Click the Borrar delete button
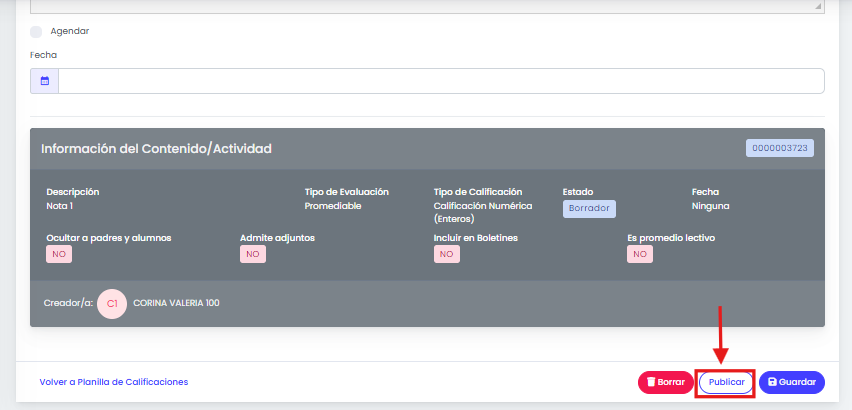 tap(666, 382)
